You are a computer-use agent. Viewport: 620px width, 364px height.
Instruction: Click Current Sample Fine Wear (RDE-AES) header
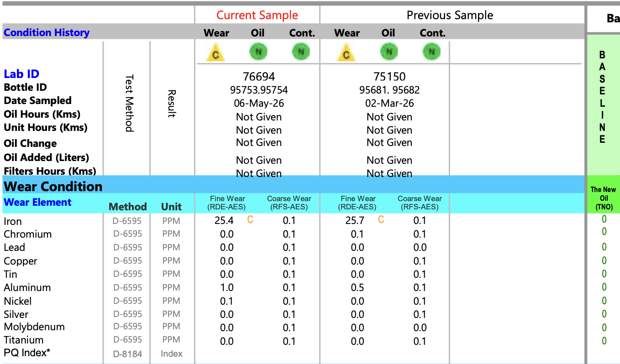(227, 203)
